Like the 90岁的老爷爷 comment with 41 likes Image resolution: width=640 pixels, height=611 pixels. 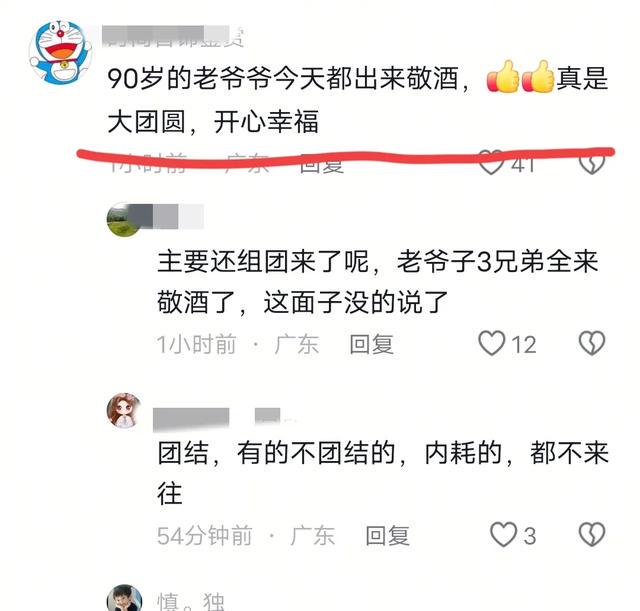491,162
